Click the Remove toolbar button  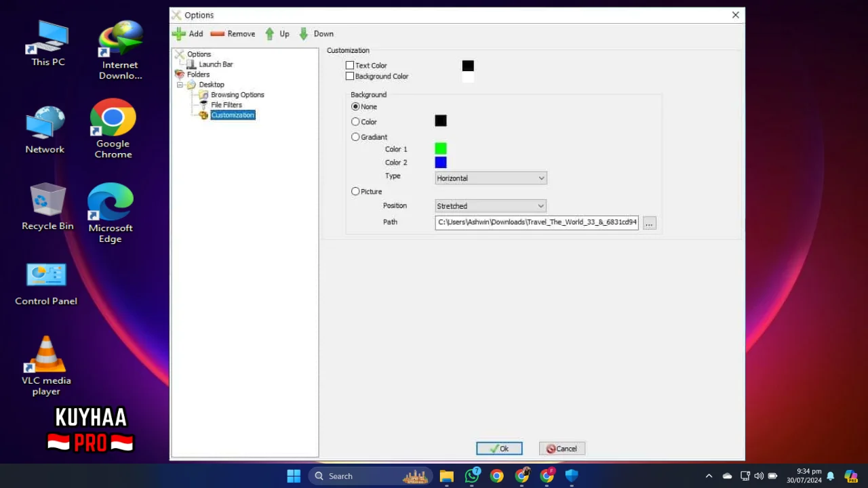(233, 33)
